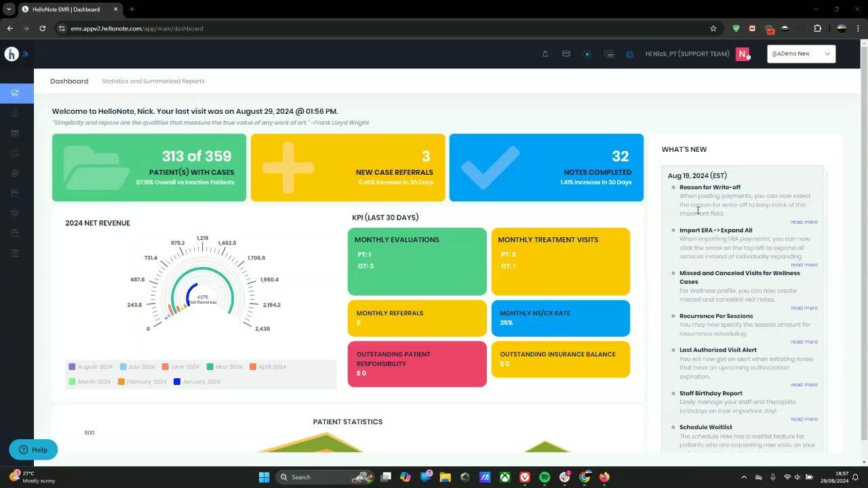Click the Schedule Waitlist heading

(x=706, y=427)
